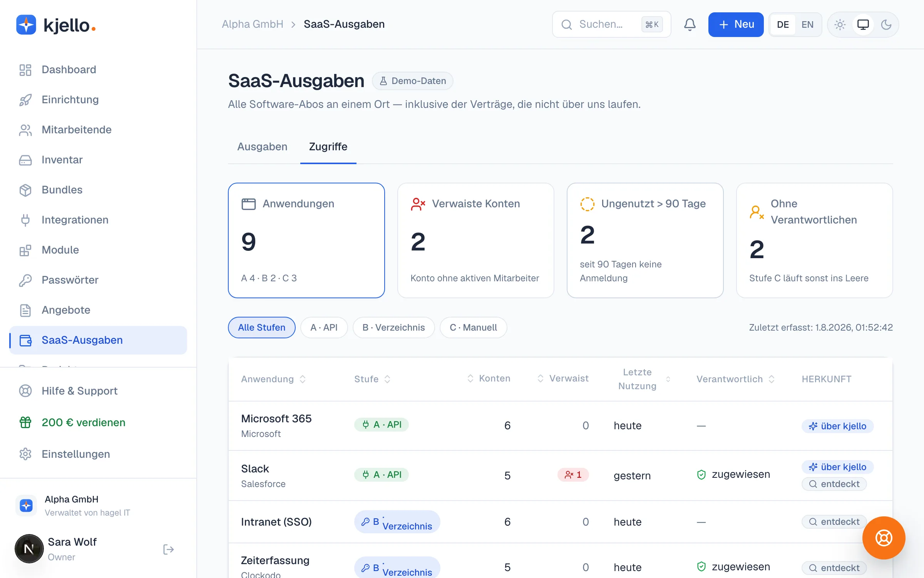
Task: Click the Inventar drive icon
Action: [25, 160]
